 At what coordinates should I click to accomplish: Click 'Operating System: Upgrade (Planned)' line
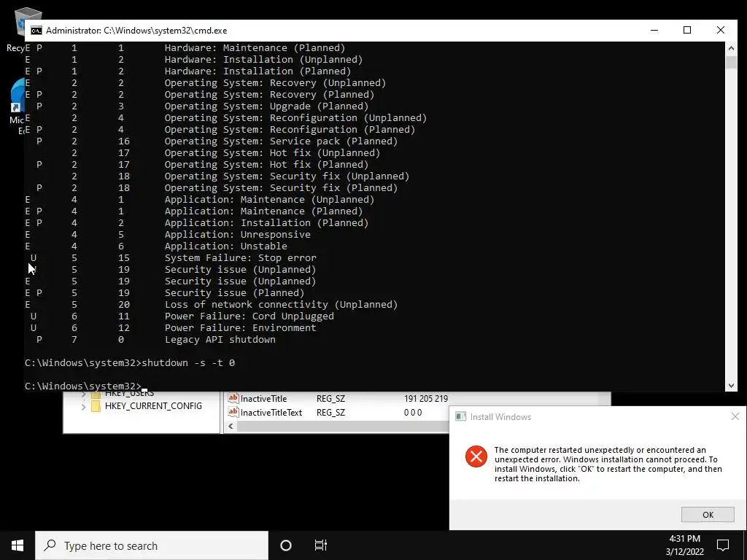point(267,106)
